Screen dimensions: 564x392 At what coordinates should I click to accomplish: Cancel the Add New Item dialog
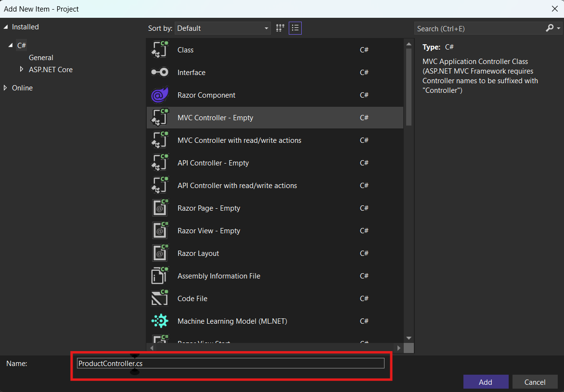535,382
